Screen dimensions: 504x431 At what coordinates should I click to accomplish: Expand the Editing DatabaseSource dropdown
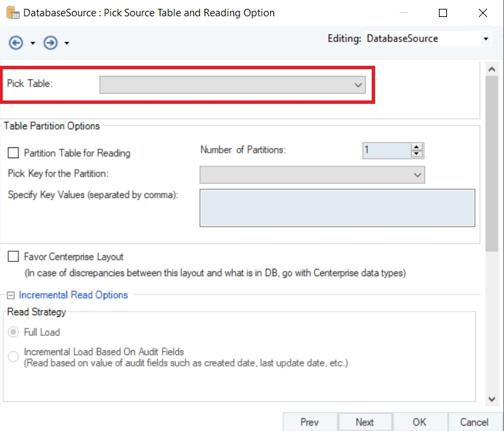(486, 39)
